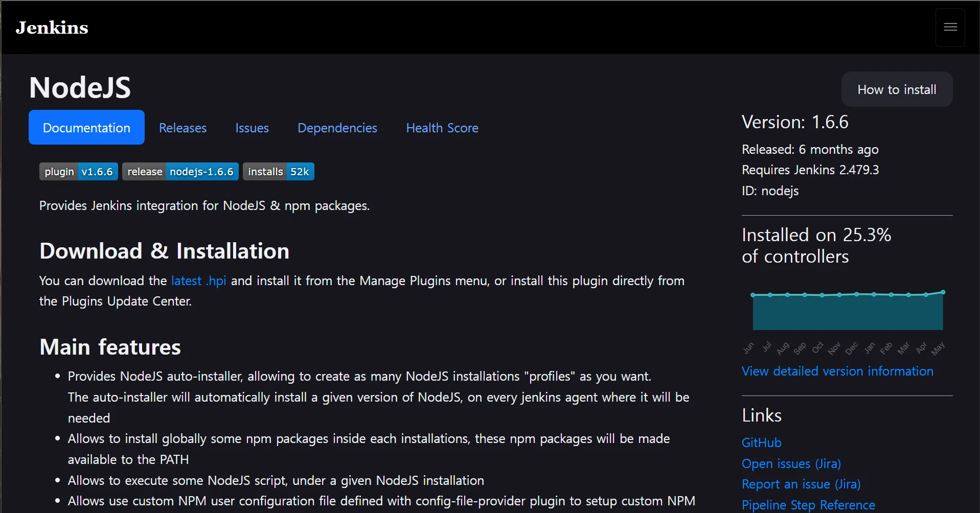Open the hamburger navigation menu
This screenshot has height=513, width=980.
point(950,28)
